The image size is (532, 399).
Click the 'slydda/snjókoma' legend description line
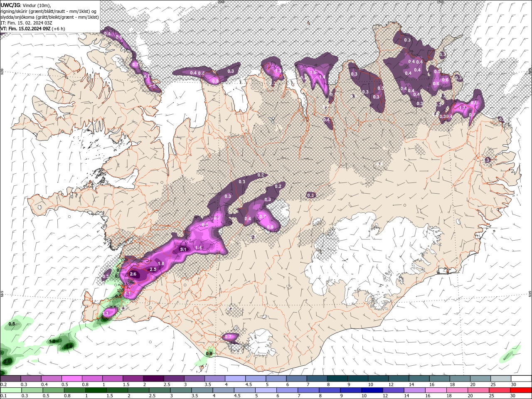[x=49, y=17]
